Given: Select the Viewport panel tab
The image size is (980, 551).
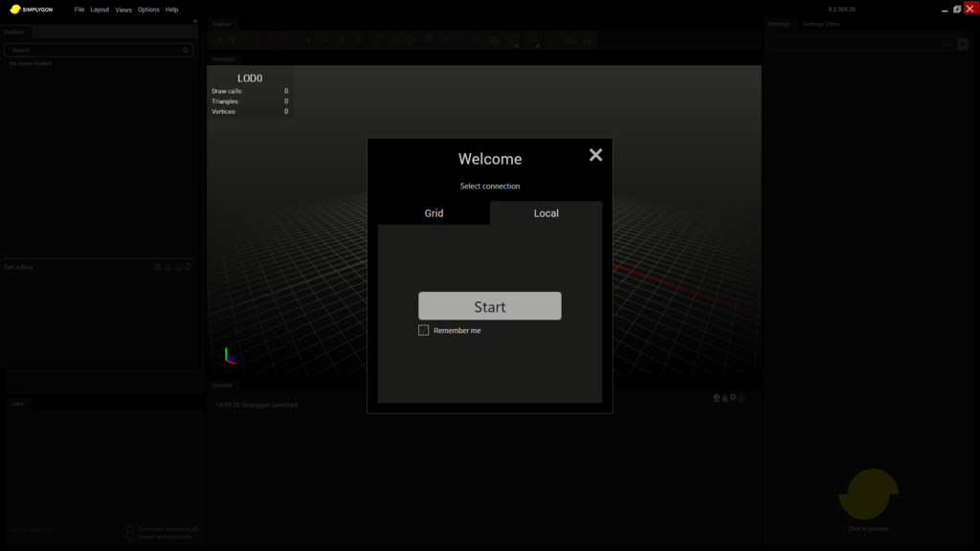Looking at the screenshot, I should (x=222, y=58).
